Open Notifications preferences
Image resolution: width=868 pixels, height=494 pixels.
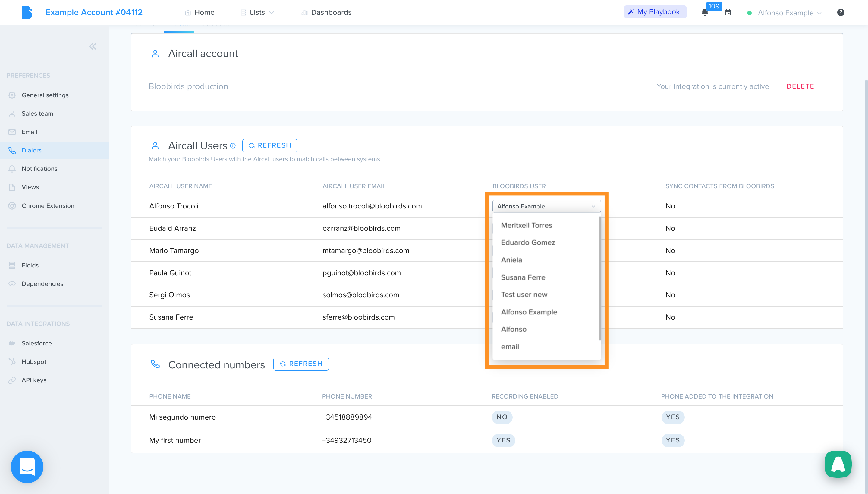pyautogui.click(x=39, y=169)
